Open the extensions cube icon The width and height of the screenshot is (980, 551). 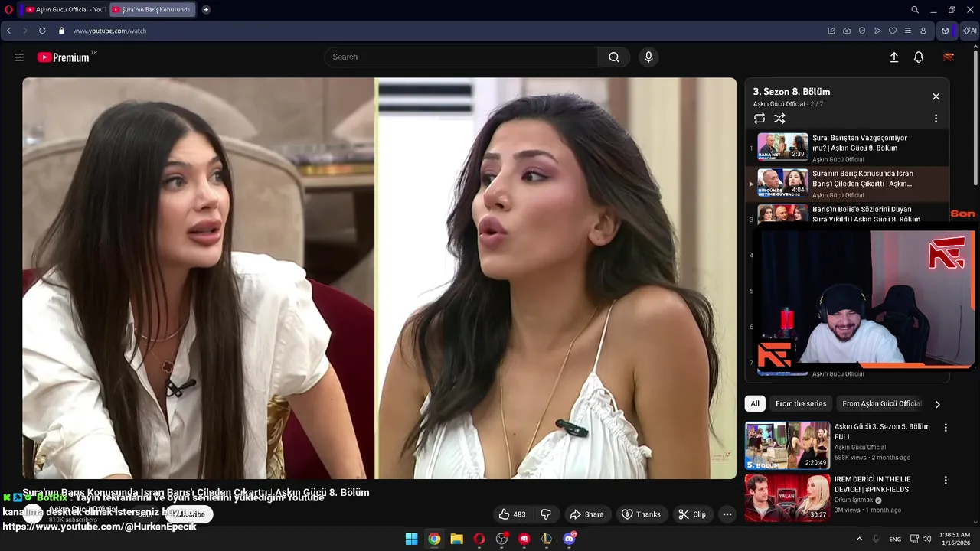coord(946,31)
